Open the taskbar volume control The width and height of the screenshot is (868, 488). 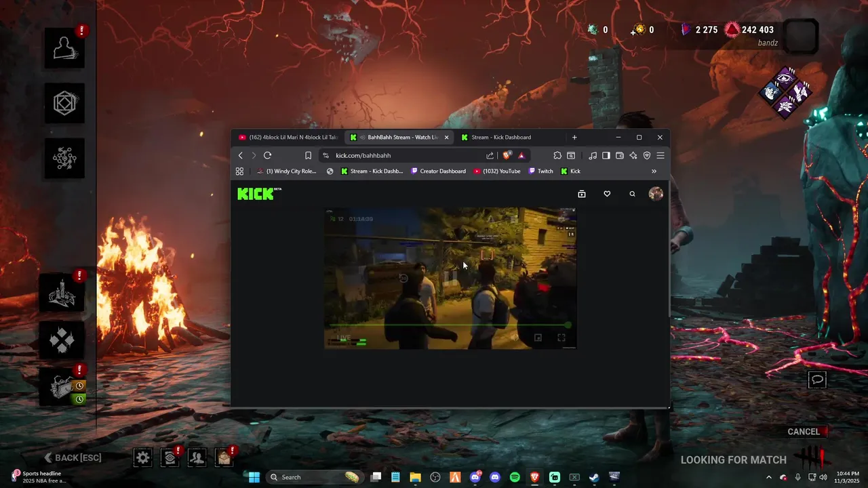[x=823, y=477]
